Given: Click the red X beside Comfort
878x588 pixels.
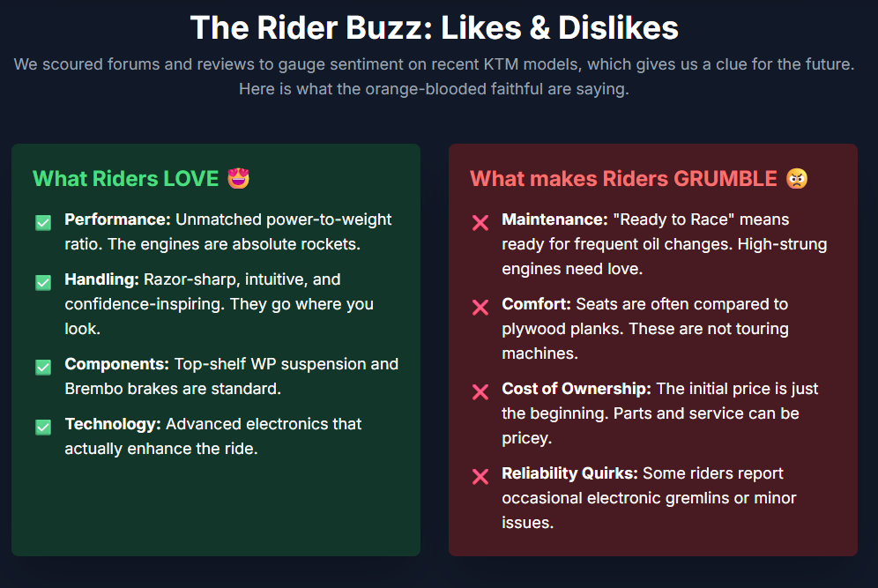Looking at the screenshot, I should tap(480, 308).
